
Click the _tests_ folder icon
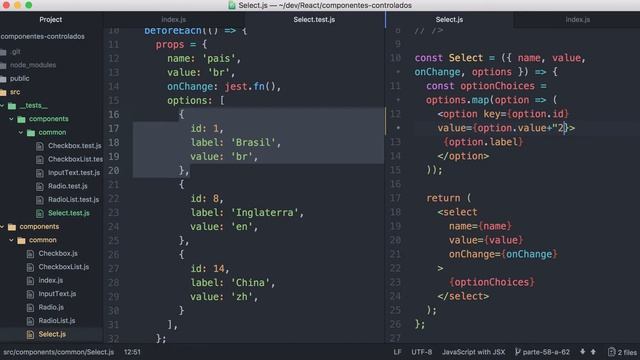click(x=12, y=106)
